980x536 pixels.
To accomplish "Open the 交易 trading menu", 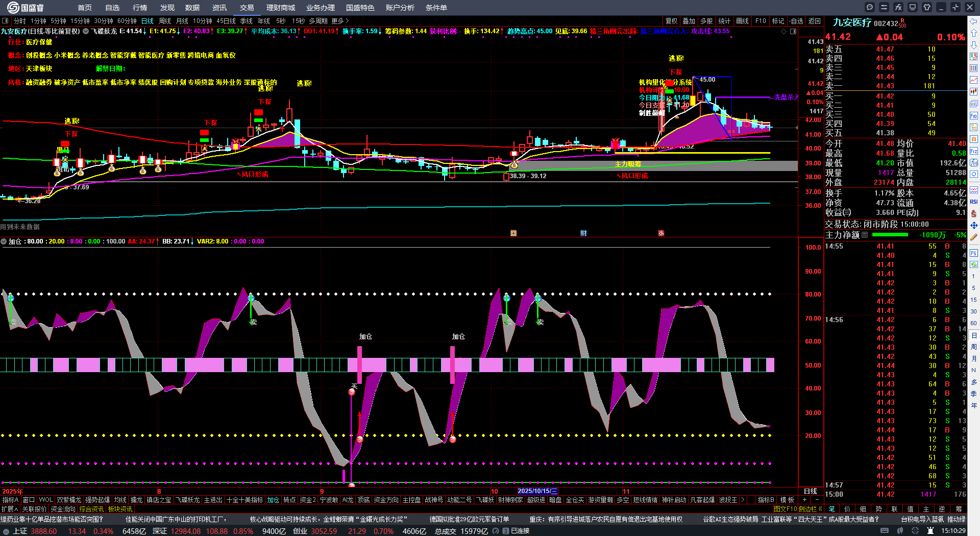I will [247, 8].
